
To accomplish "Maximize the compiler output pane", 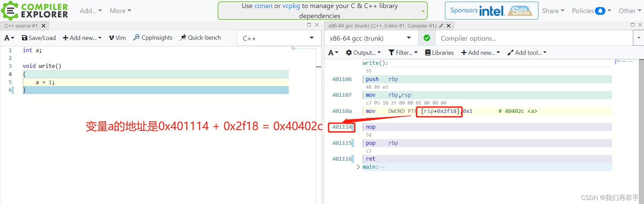I will 633,25.
